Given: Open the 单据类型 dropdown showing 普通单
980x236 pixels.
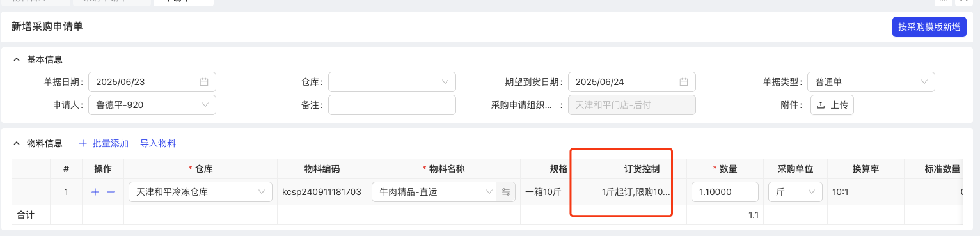Looking at the screenshot, I should click(x=871, y=82).
